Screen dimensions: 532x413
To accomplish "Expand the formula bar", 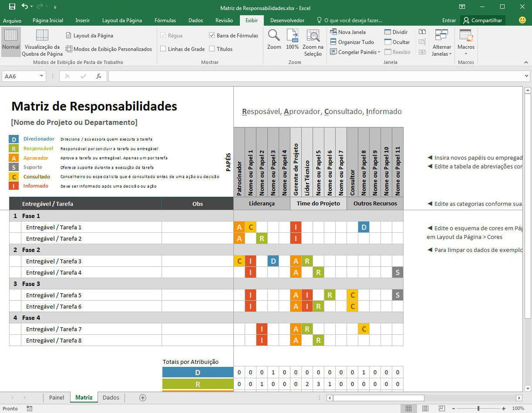I will coord(526,76).
